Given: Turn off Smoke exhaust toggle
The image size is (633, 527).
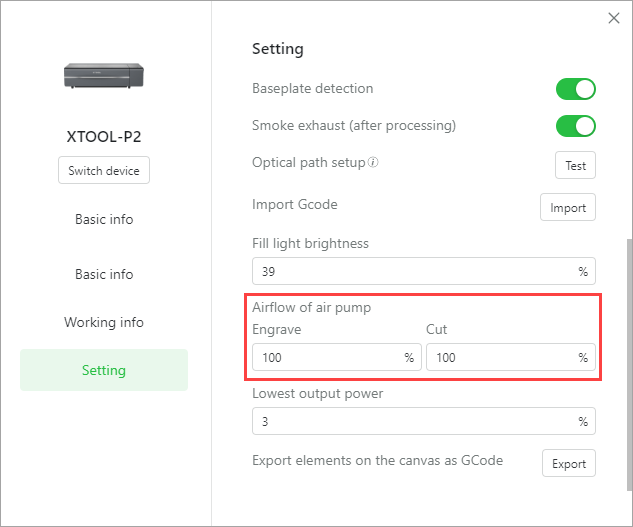Looking at the screenshot, I should [x=576, y=126].
